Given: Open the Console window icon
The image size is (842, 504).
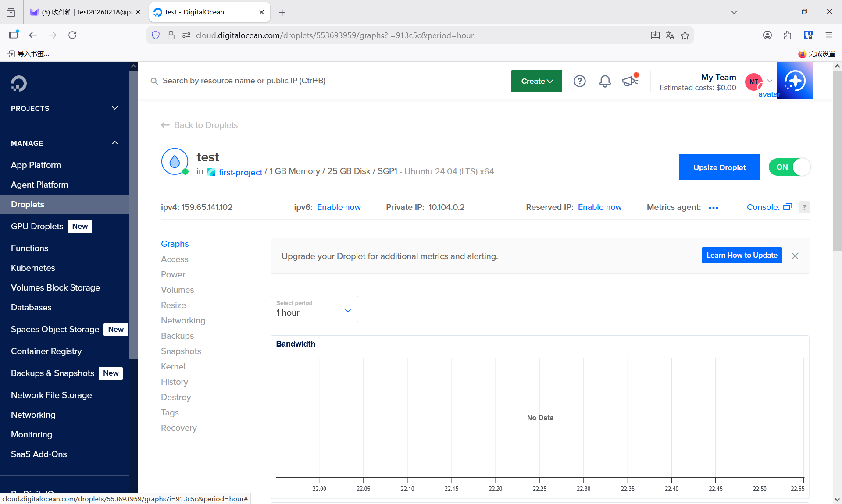Looking at the screenshot, I should 788,207.
